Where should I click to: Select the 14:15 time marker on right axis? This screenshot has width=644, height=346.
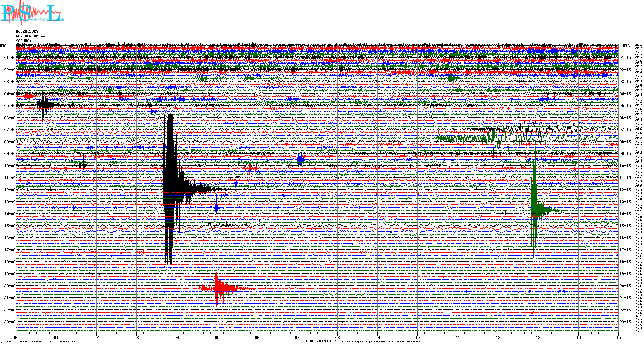click(x=625, y=214)
